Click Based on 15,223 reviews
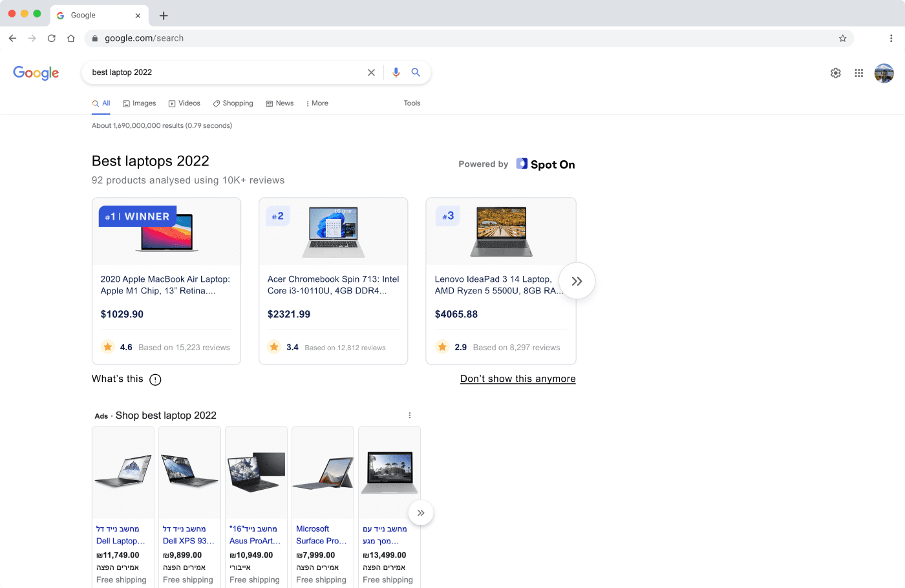Screen dimensions: 905x588 pos(184,348)
